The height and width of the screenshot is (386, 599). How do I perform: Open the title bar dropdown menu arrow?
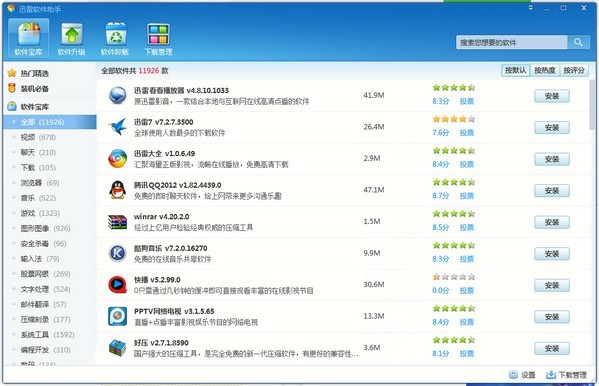click(531, 8)
